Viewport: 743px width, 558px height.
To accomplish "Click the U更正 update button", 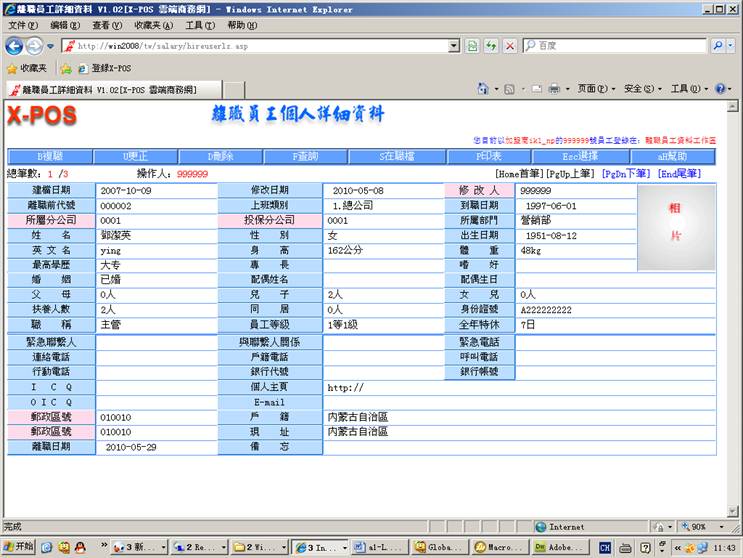I will pyautogui.click(x=135, y=157).
